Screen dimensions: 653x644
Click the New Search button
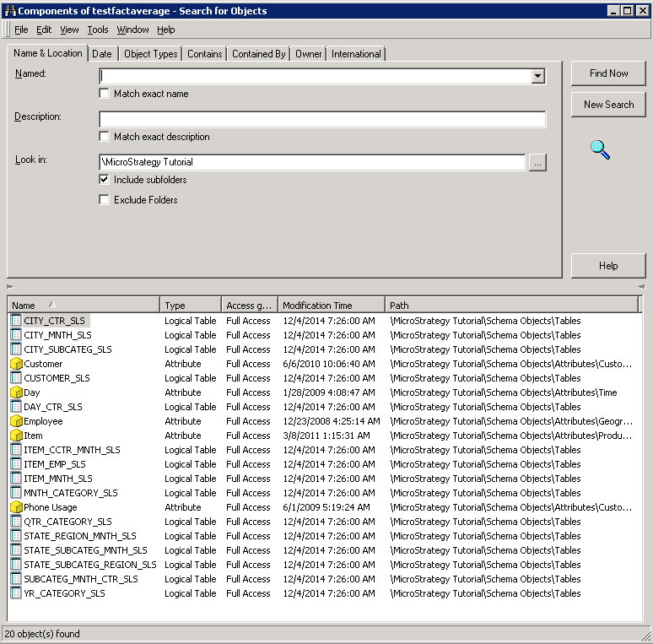(x=608, y=105)
